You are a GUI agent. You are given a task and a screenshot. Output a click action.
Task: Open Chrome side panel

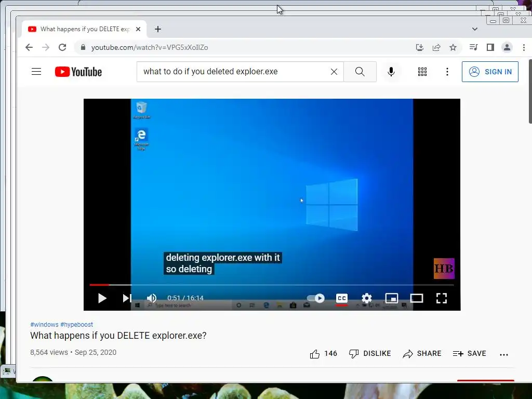[x=490, y=47]
